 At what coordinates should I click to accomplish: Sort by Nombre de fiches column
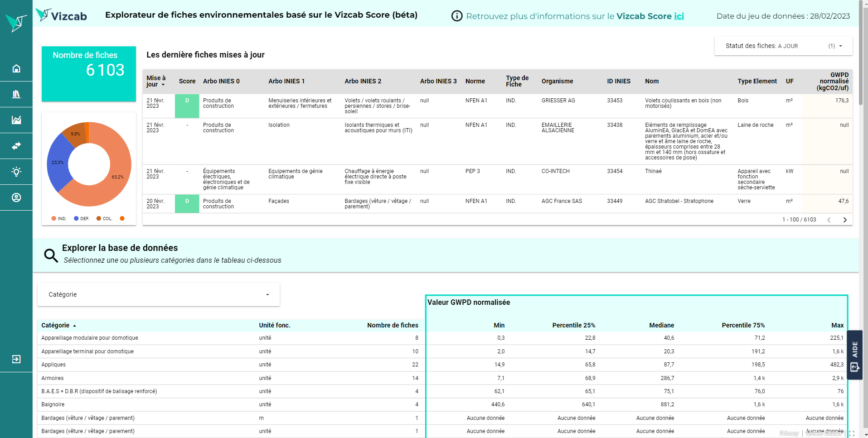pos(393,325)
